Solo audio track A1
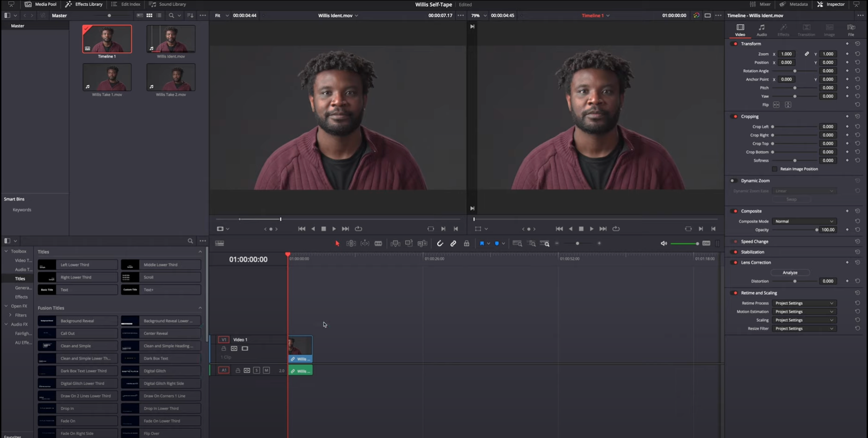This screenshot has width=868, height=438. pyautogui.click(x=257, y=370)
